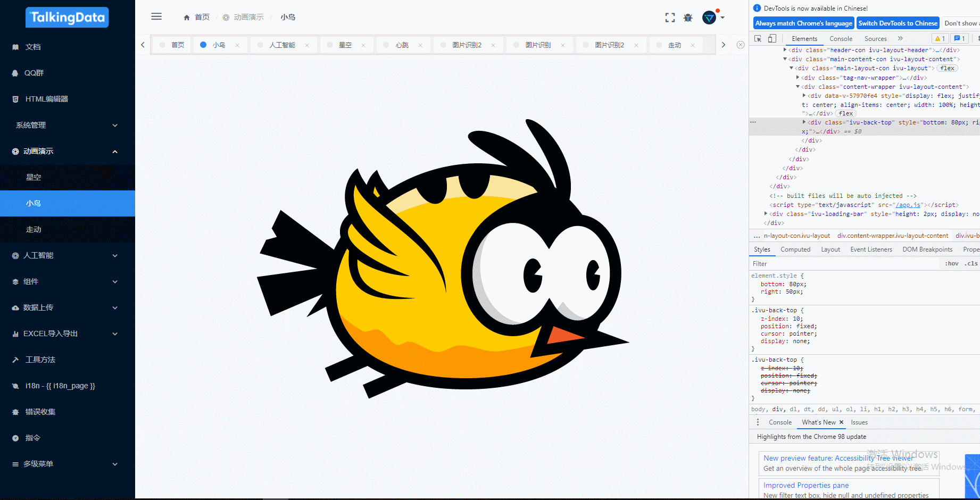The height and width of the screenshot is (500, 980).
Task: Click the TalkingData logo in sidebar
Action: coord(67,17)
